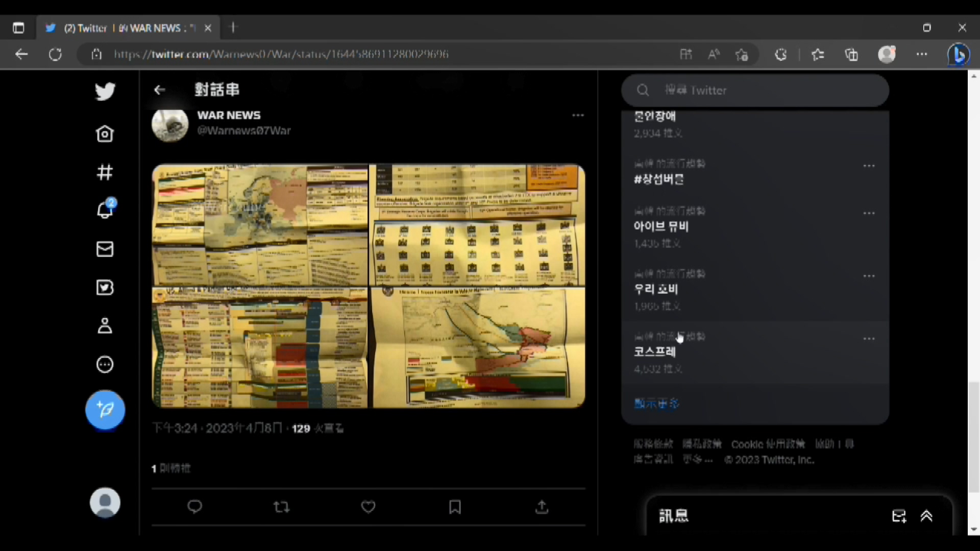Open the Profile person icon
This screenshot has width=980, height=551.
tap(105, 326)
